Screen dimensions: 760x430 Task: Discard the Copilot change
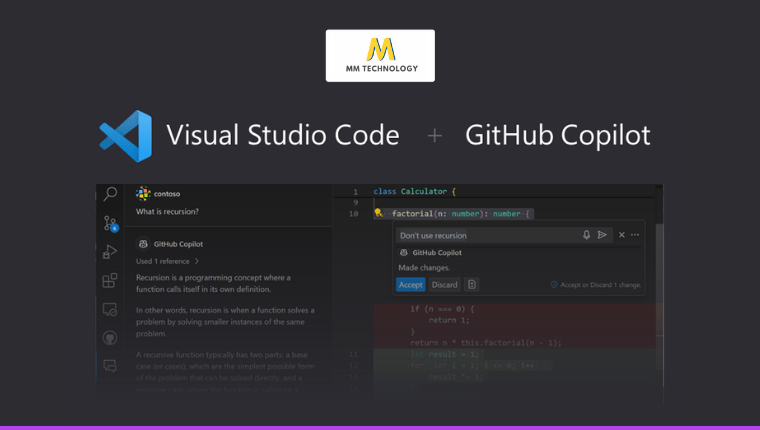[x=444, y=285]
